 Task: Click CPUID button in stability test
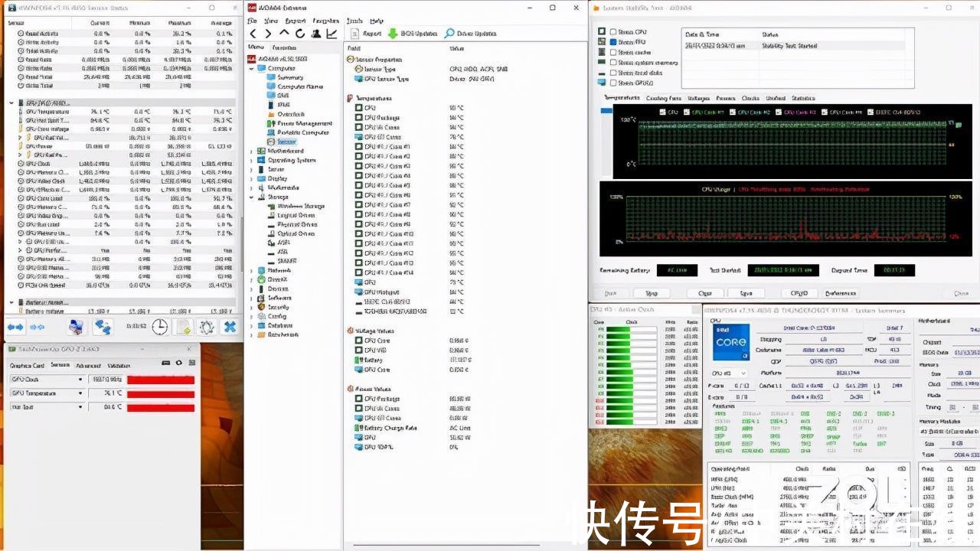(x=799, y=293)
